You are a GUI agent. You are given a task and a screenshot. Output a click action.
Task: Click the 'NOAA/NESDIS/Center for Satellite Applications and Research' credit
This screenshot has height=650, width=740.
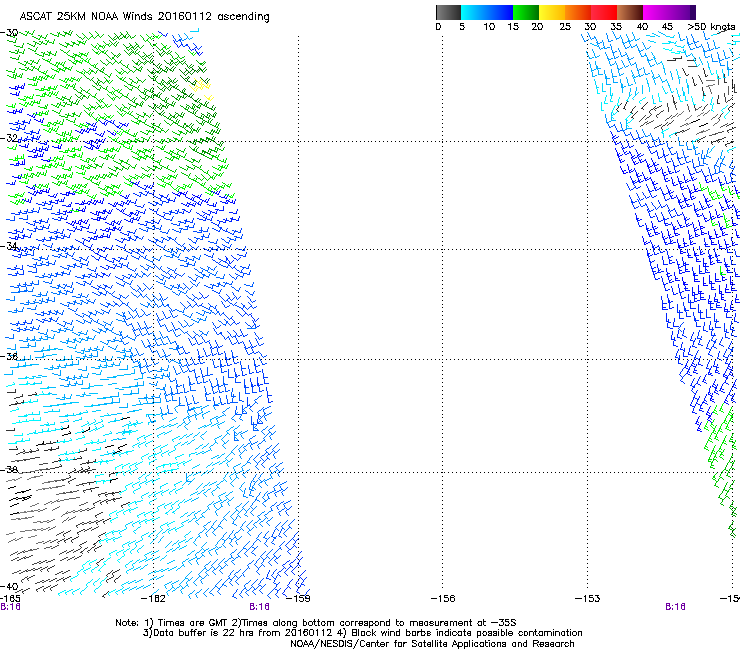[x=432, y=644]
